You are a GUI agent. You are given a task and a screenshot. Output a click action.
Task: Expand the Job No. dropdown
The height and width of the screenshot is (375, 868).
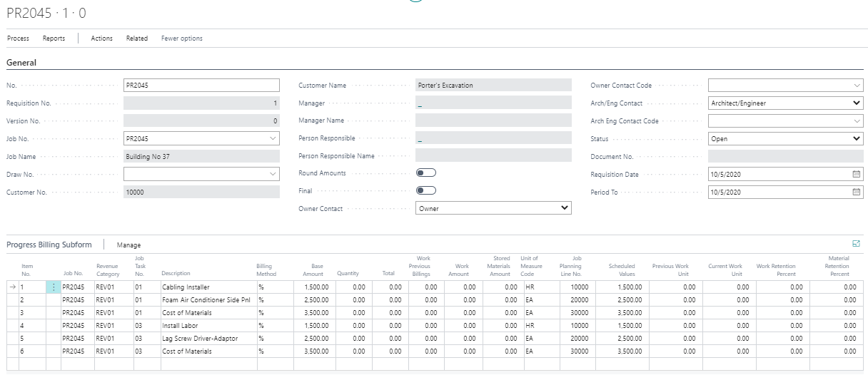[x=273, y=138]
